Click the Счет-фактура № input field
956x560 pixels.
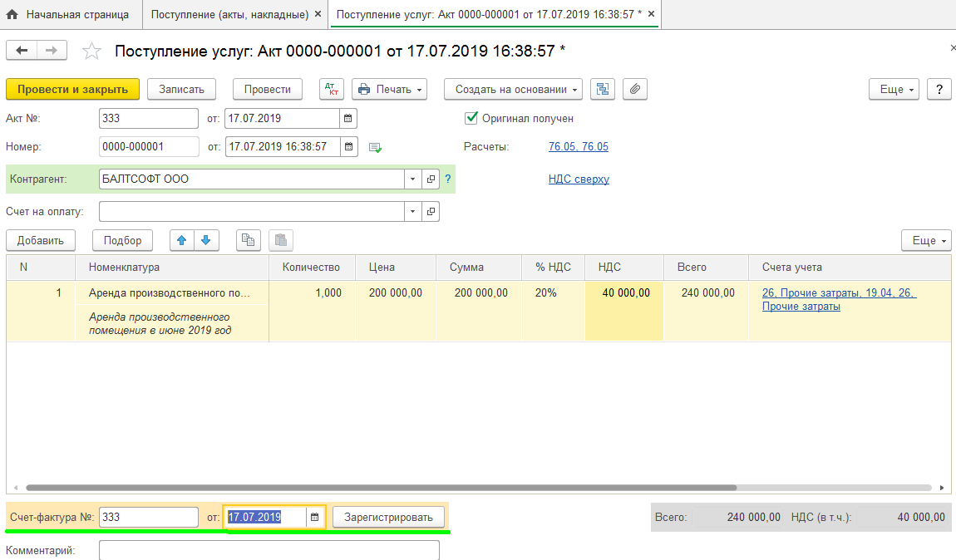[148, 518]
